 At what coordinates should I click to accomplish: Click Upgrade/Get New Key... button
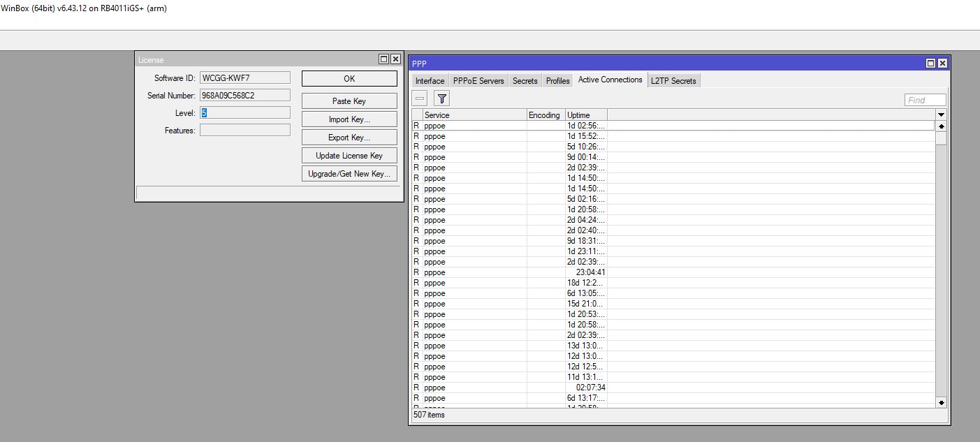click(x=349, y=174)
